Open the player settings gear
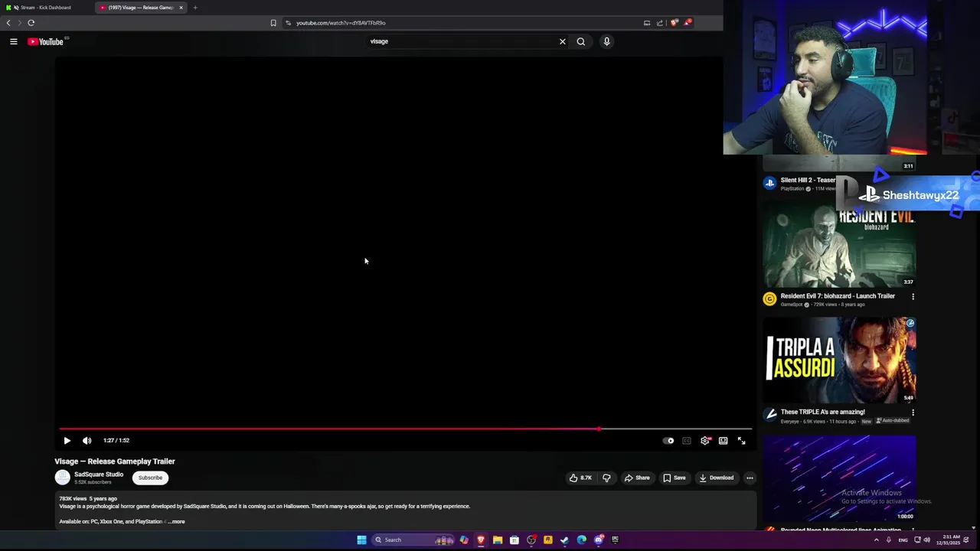Viewport: 980px width, 551px height. point(705,441)
